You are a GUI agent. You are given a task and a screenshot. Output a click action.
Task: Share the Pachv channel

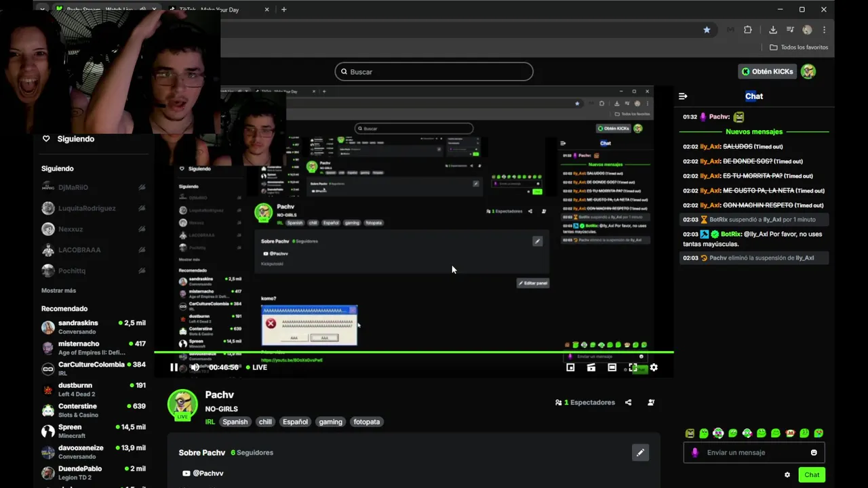628,403
